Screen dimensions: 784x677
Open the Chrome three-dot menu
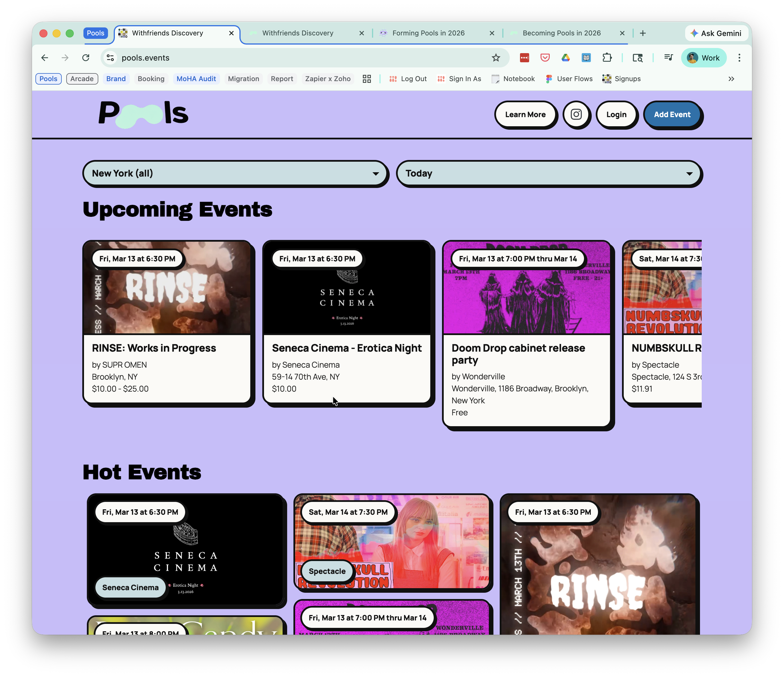[739, 57]
